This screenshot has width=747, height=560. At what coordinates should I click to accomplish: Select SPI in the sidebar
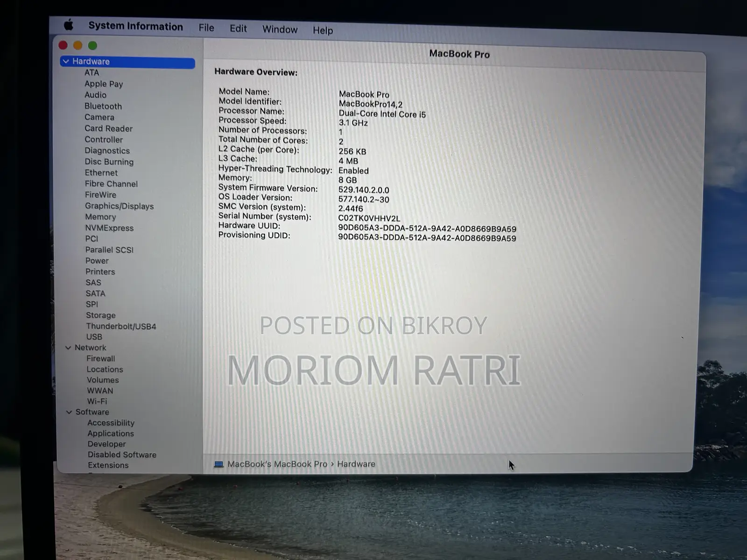[x=92, y=304]
